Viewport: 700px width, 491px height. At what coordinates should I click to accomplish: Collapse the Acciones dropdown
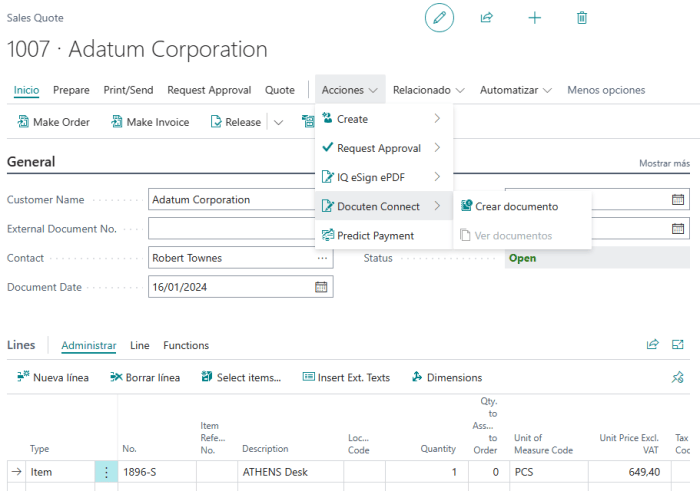pyautogui.click(x=350, y=90)
